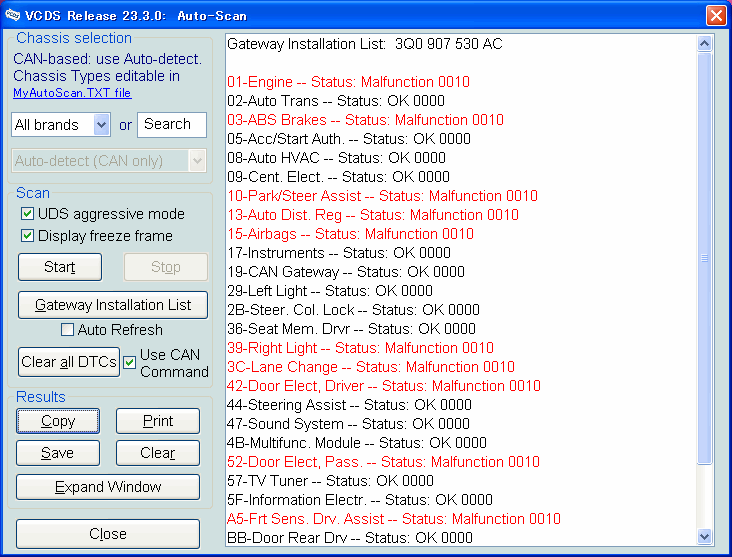Screen dimensions: 732x557
Task: Select the 08-Auto HVAC row
Action: tap(336, 158)
